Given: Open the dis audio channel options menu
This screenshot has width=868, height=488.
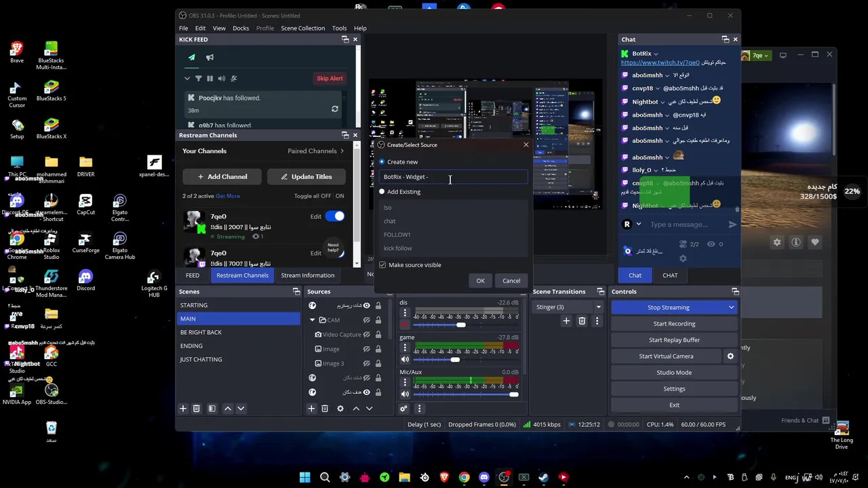Looking at the screenshot, I should click(405, 313).
